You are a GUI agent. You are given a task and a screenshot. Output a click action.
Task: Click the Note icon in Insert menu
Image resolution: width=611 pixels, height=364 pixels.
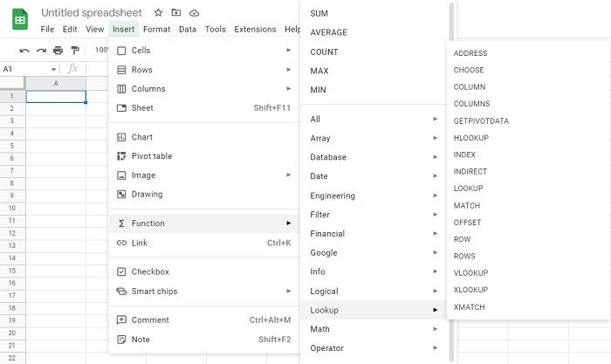pos(121,340)
